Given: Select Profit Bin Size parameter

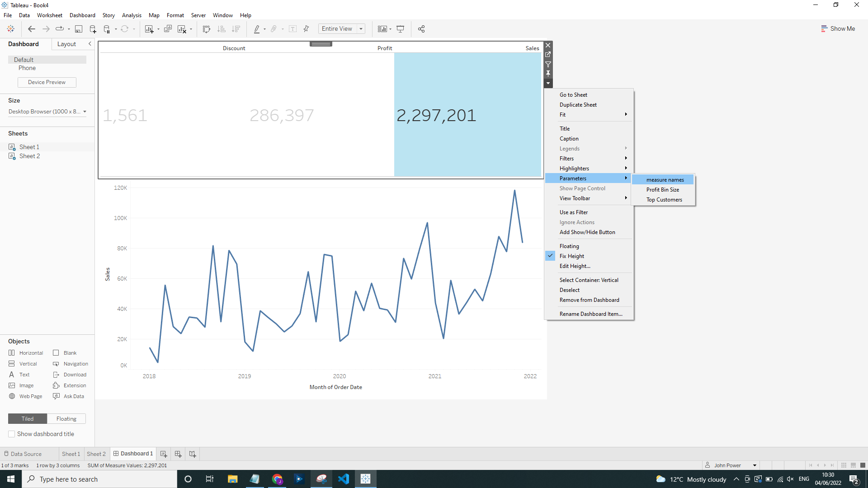Looking at the screenshot, I should pyautogui.click(x=663, y=190).
